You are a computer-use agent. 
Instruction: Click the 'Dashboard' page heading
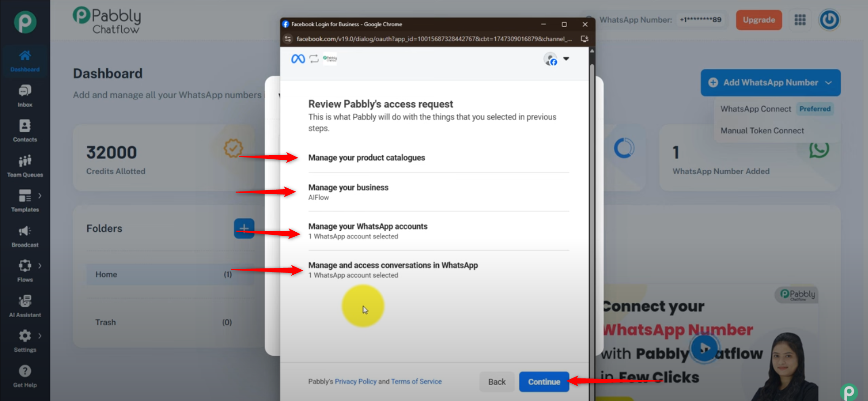tap(108, 73)
